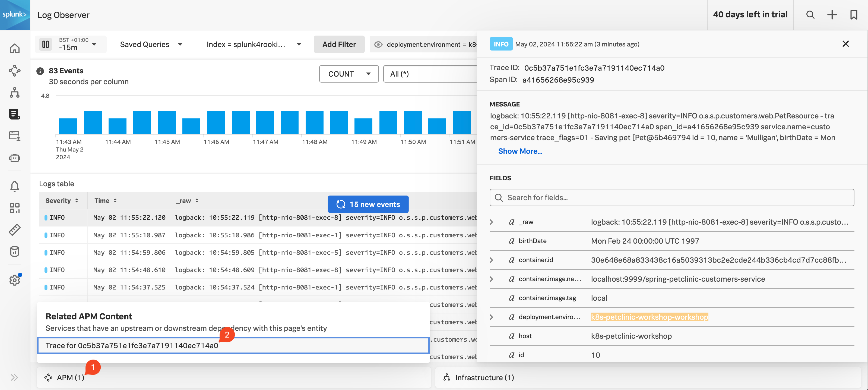Viewport: 868px width, 390px height.
Task: Click the 40 days left in trial text
Action: coord(750,14)
